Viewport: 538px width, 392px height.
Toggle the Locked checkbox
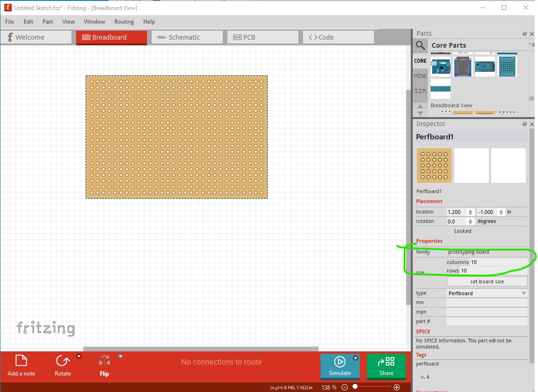(x=450, y=231)
